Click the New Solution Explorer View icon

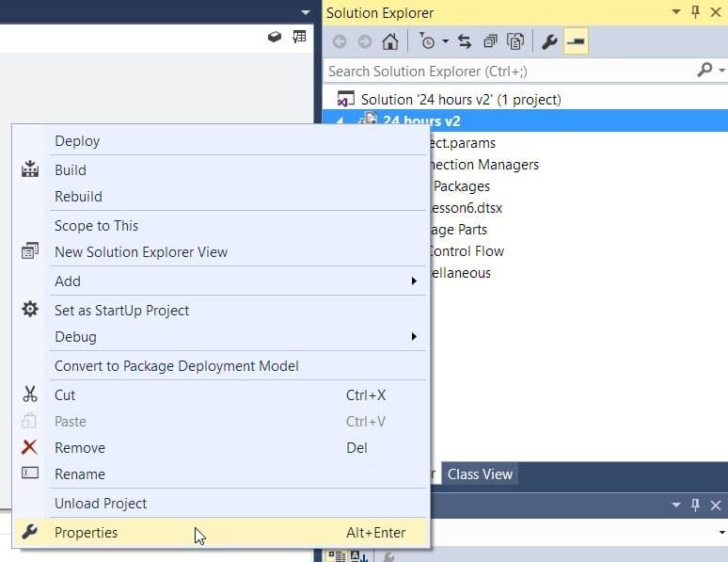pos(30,251)
